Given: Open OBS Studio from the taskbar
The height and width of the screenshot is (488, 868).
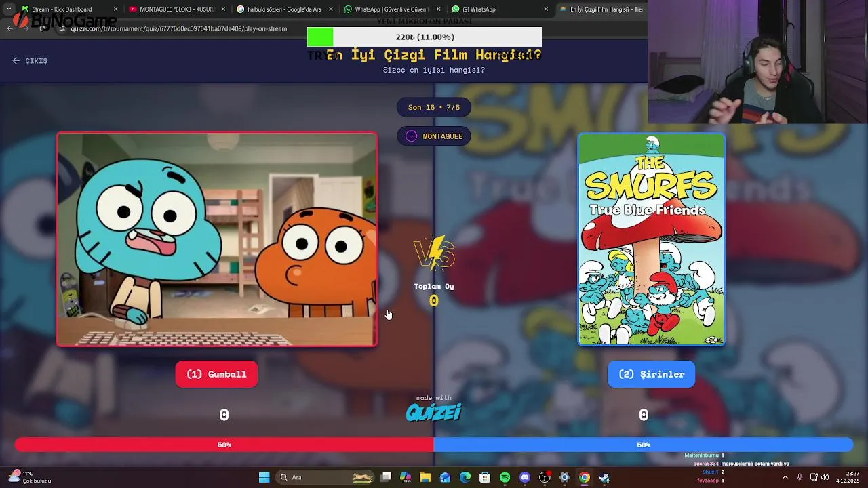Looking at the screenshot, I should click(x=545, y=477).
